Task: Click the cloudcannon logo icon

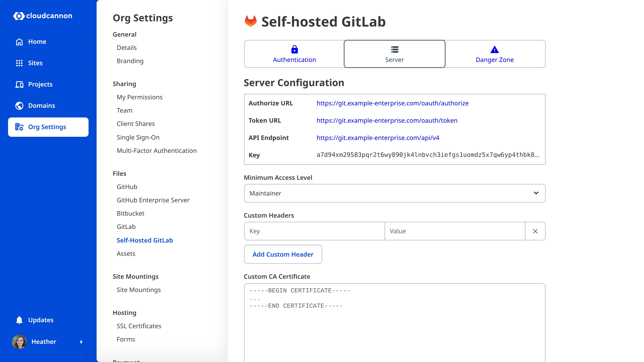Action: [x=19, y=16]
